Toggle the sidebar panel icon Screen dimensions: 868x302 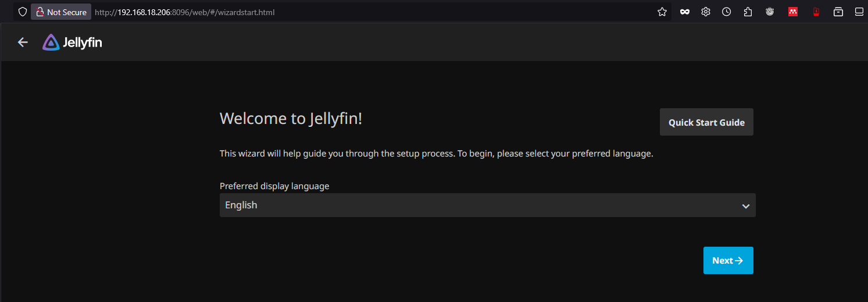(x=859, y=12)
